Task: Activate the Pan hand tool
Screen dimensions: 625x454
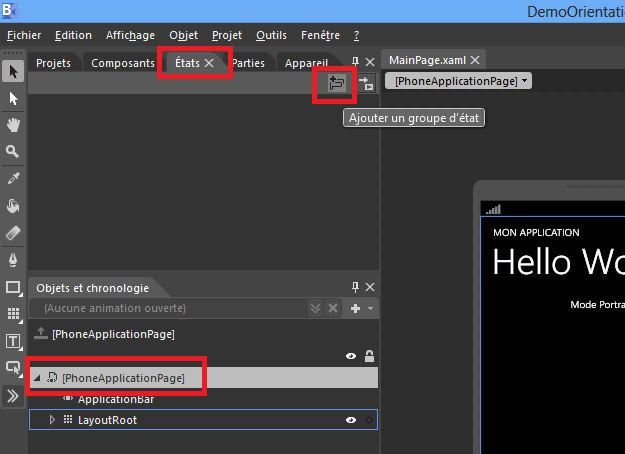Action: (x=14, y=125)
